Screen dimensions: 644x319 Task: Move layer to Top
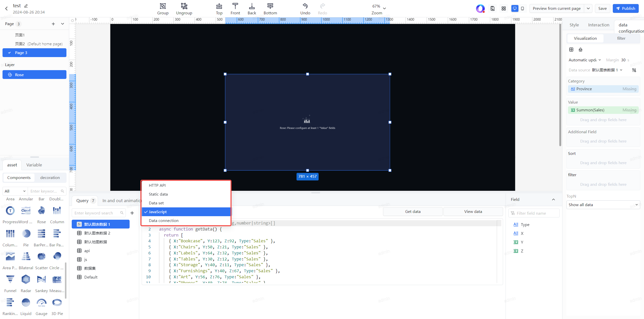click(219, 9)
